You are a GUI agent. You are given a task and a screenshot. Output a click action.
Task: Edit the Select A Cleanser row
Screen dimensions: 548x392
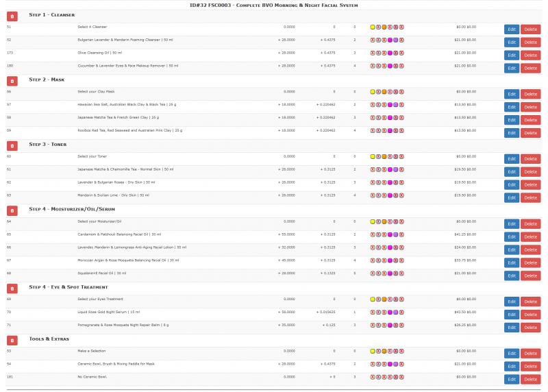click(x=512, y=29)
